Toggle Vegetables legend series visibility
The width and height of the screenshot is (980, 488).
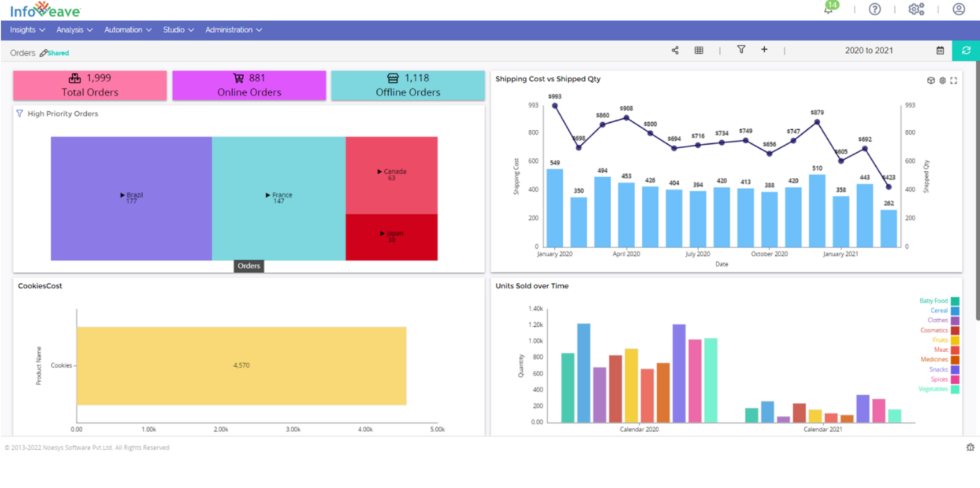(939, 389)
